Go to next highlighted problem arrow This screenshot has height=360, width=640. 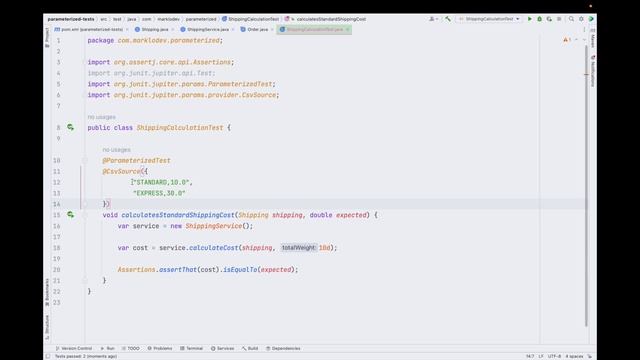click(x=584, y=40)
